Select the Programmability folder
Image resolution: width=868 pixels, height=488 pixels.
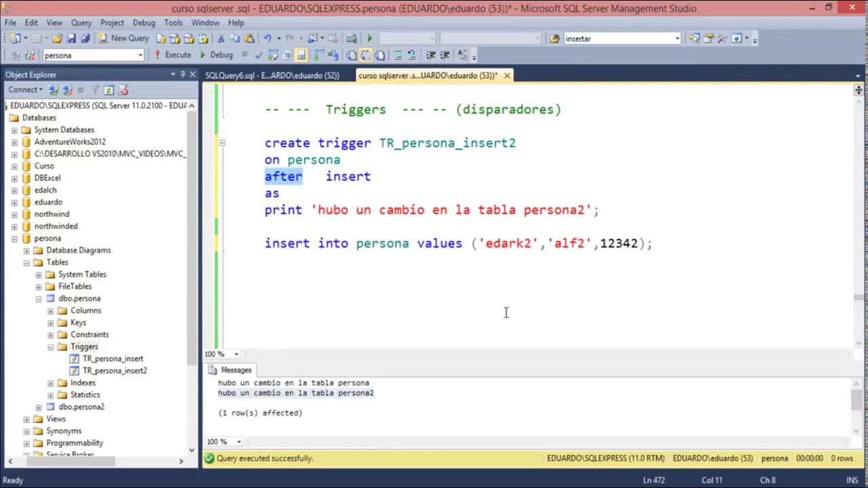75,443
